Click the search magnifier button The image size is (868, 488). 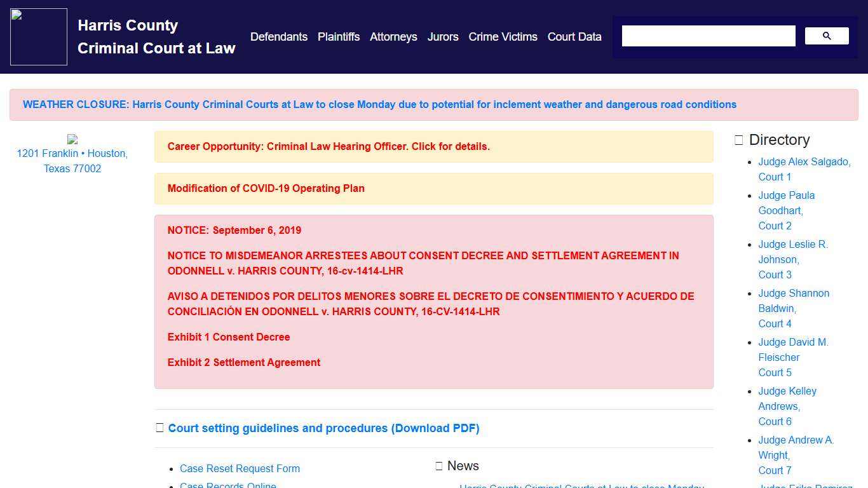pos(826,36)
